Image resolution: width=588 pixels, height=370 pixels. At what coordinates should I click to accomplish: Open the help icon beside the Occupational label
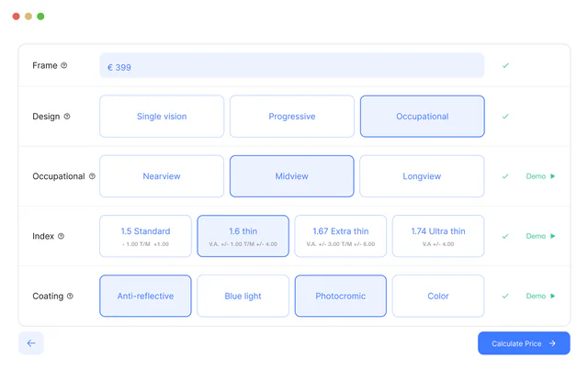click(92, 176)
